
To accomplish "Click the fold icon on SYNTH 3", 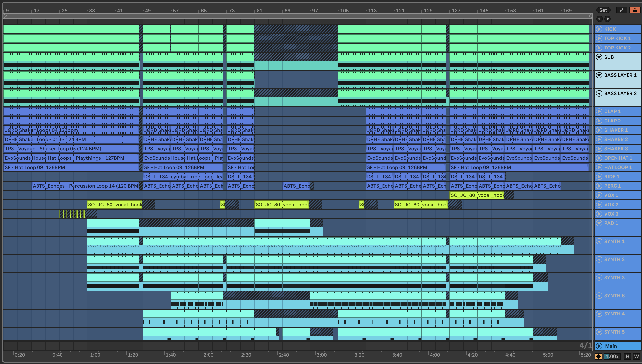I will tap(599, 278).
